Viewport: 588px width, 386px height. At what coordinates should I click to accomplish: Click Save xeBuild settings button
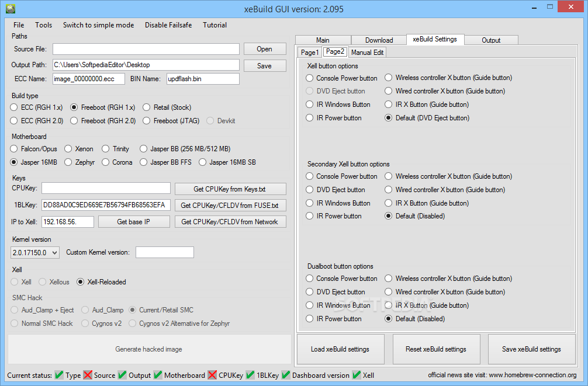(532, 349)
